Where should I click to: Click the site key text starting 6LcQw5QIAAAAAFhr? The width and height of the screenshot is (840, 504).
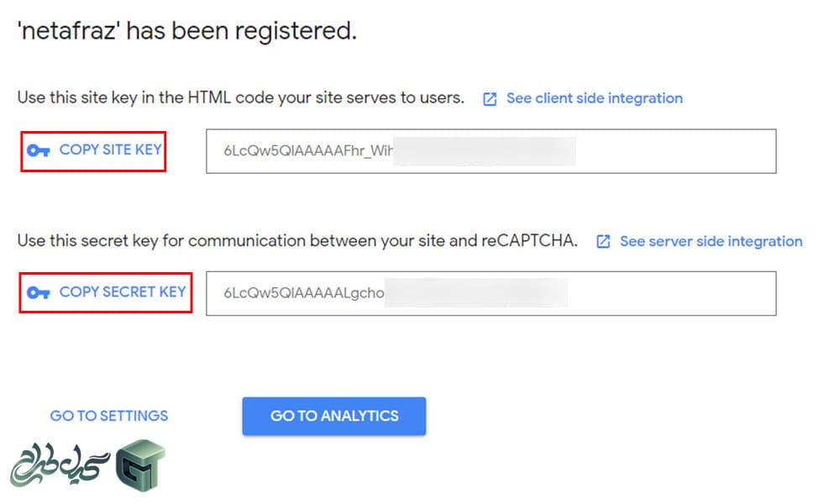click(x=308, y=151)
